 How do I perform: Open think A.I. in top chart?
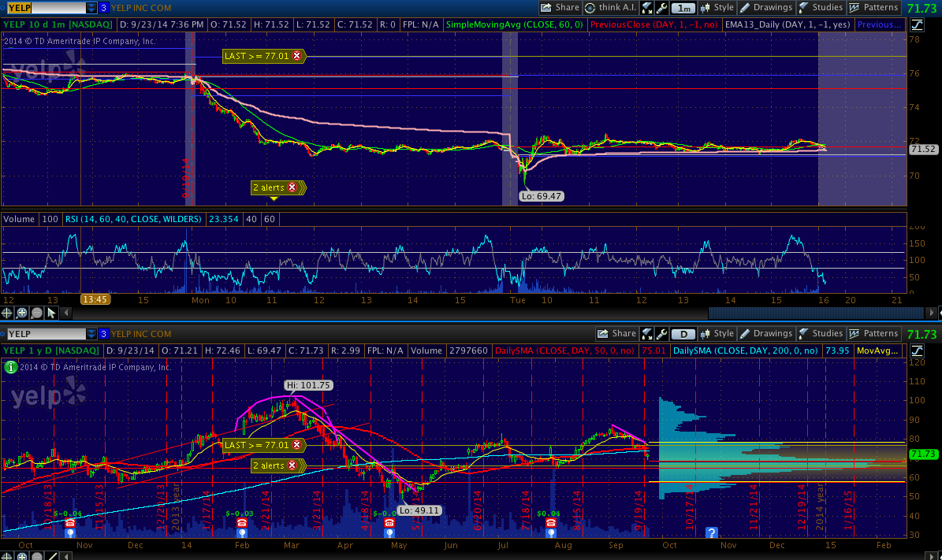[x=610, y=8]
